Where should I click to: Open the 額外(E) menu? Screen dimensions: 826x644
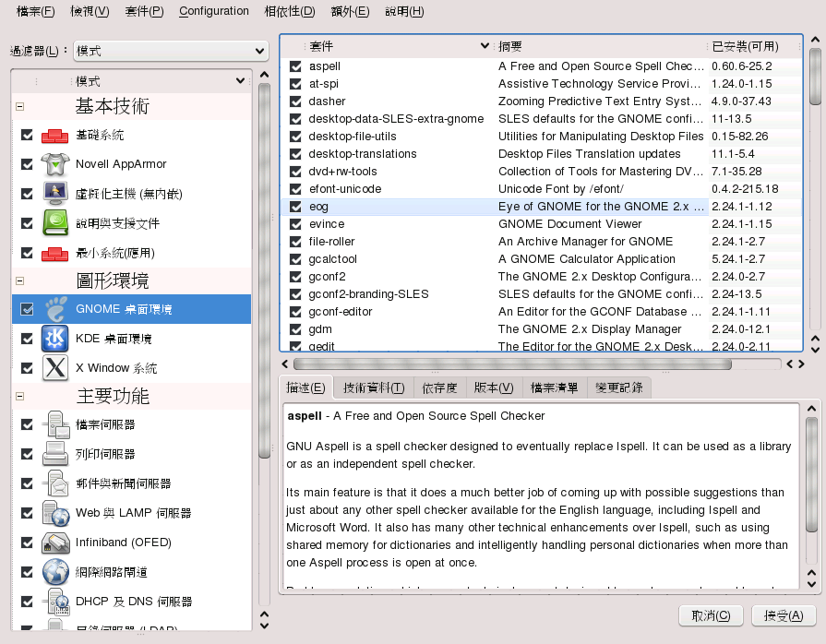point(350,11)
